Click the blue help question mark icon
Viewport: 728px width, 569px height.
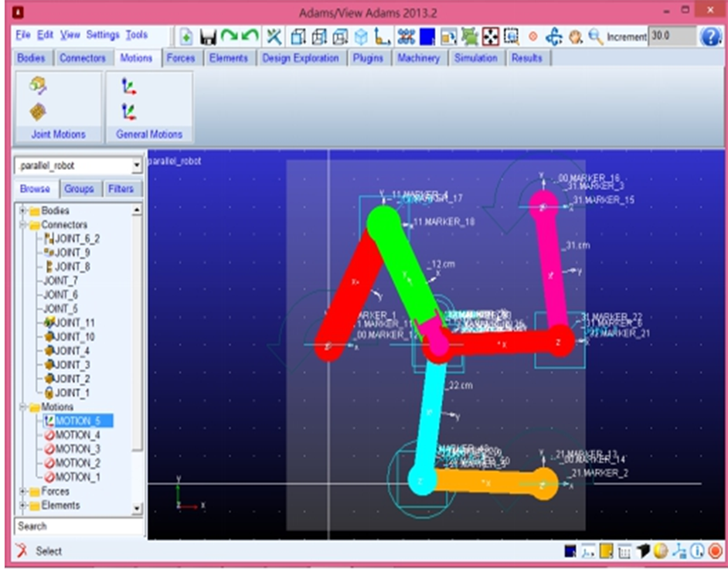[x=710, y=36]
